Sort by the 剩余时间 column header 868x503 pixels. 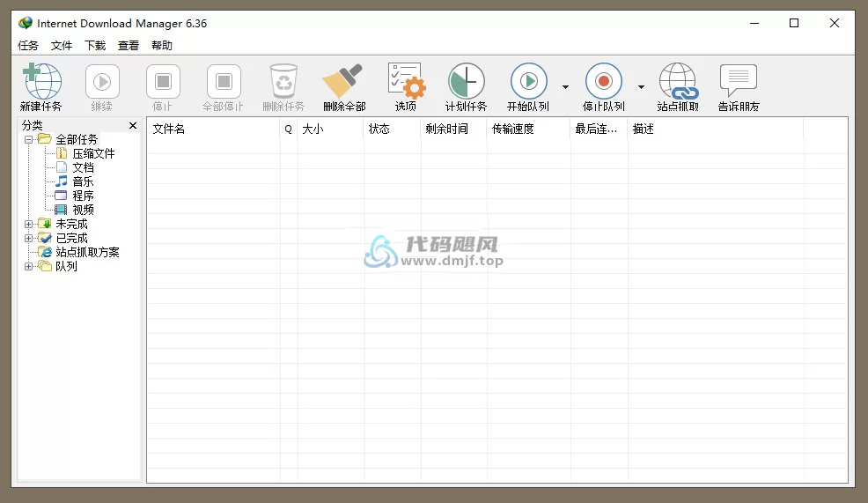point(454,129)
